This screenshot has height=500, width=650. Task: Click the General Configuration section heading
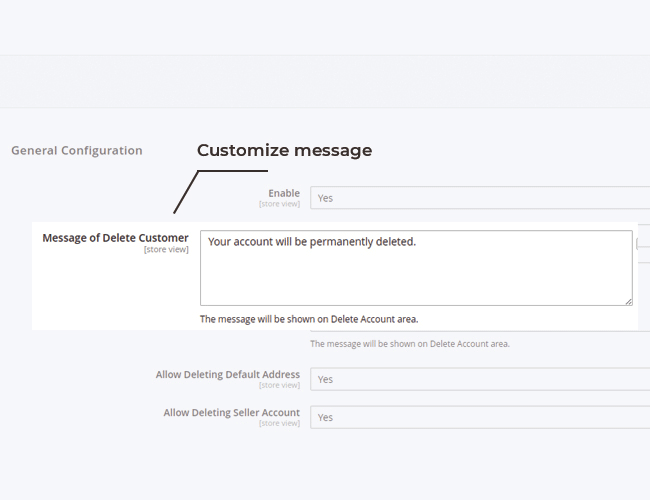pos(77,151)
